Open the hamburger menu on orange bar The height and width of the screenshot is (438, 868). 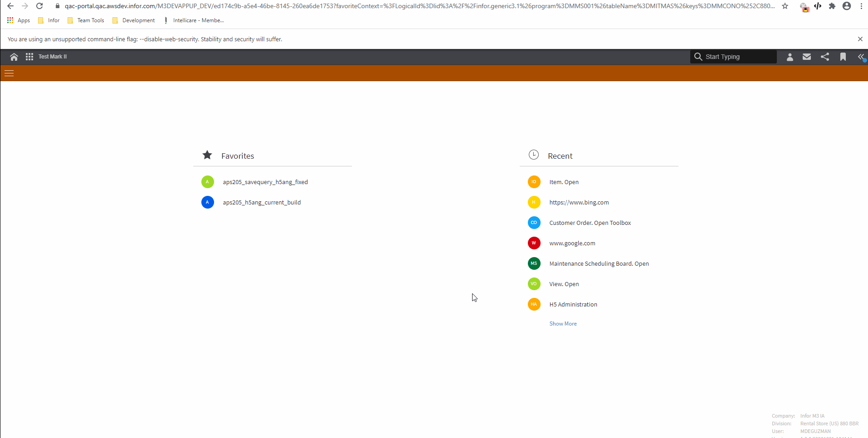(x=9, y=73)
